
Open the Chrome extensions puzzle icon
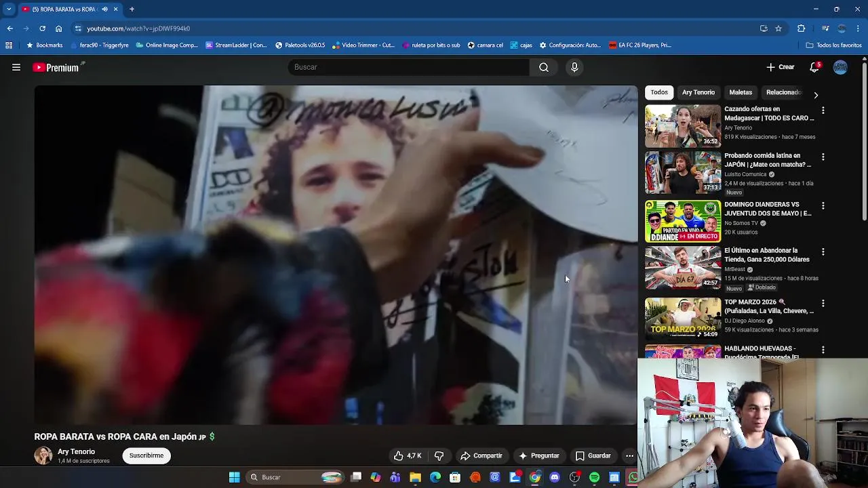(801, 28)
